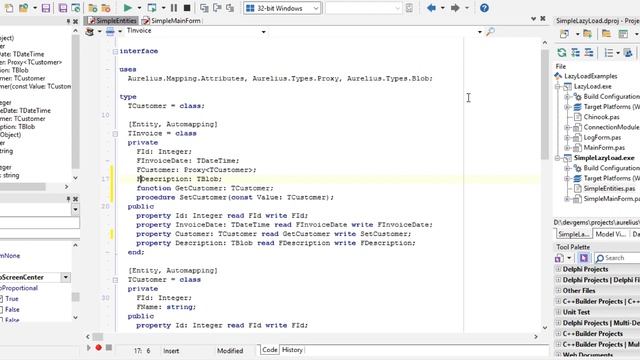Viewport: 640px width, 360px height.
Task: Select Chinook.pas in Project Manager
Action: click(601, 117)
